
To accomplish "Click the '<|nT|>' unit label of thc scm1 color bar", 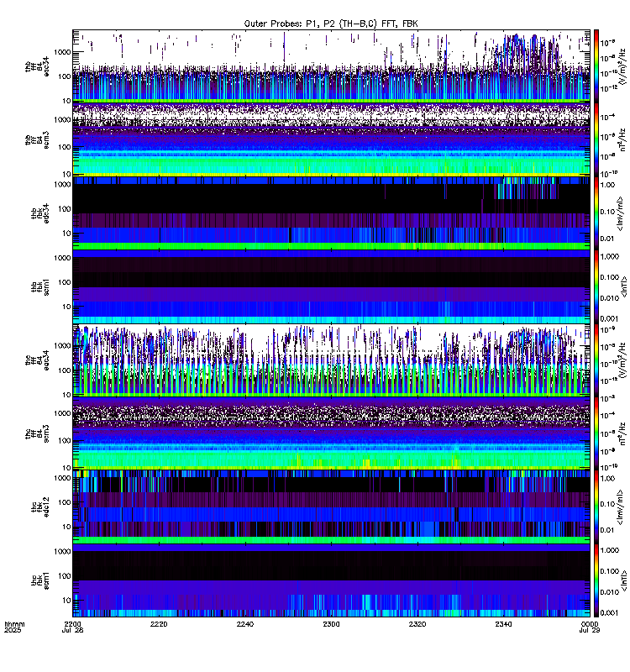I will 624,580.
